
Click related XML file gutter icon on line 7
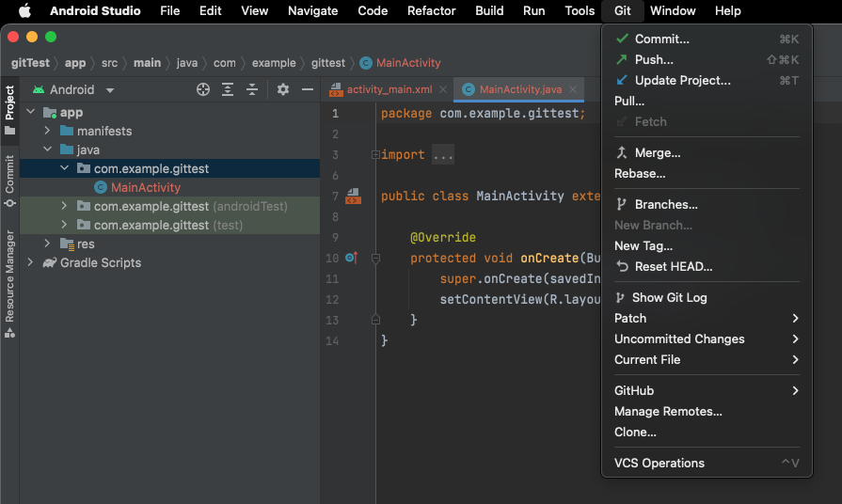click(353, 197)
